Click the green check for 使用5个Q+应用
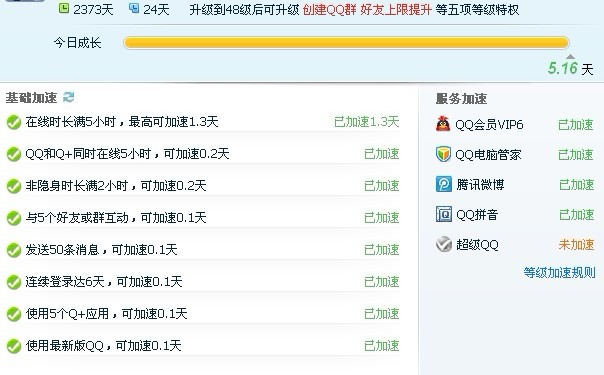Viewport: 604px width, 375px height. click(x=14, y=314)
